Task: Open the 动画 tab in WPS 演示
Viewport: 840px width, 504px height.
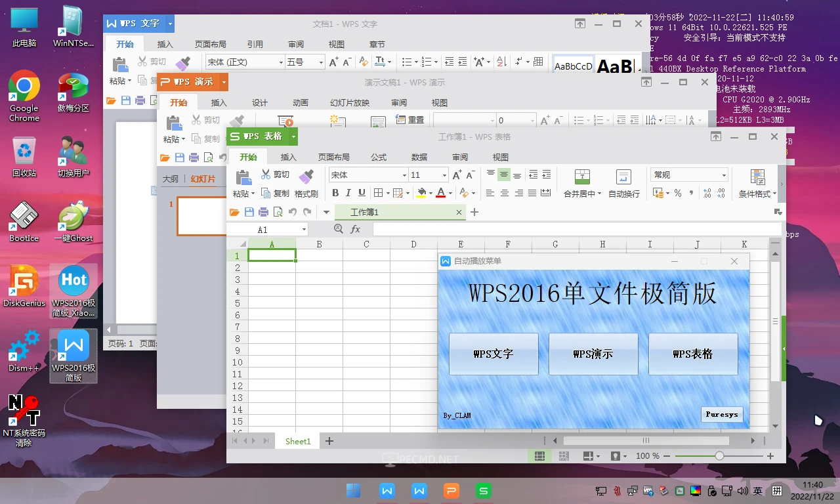Action: click(x=301, y=103)
